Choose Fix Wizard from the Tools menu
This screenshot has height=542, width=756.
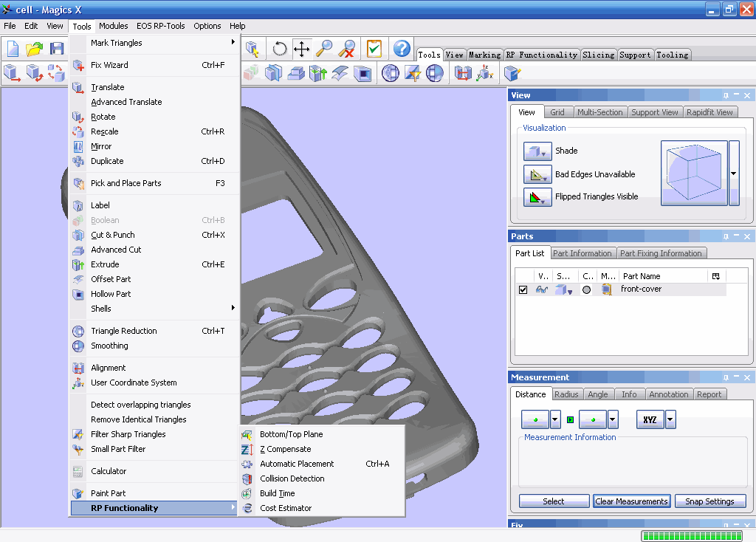coord(154,65)
